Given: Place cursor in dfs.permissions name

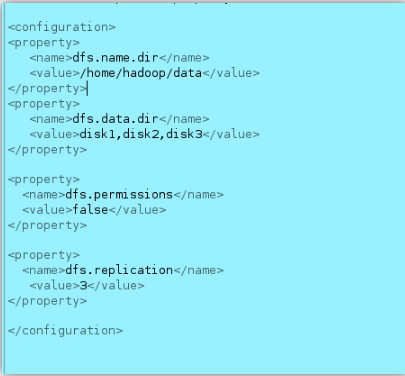Looking at the screenshot, I should pyautogui.click(x=119, y=195).
